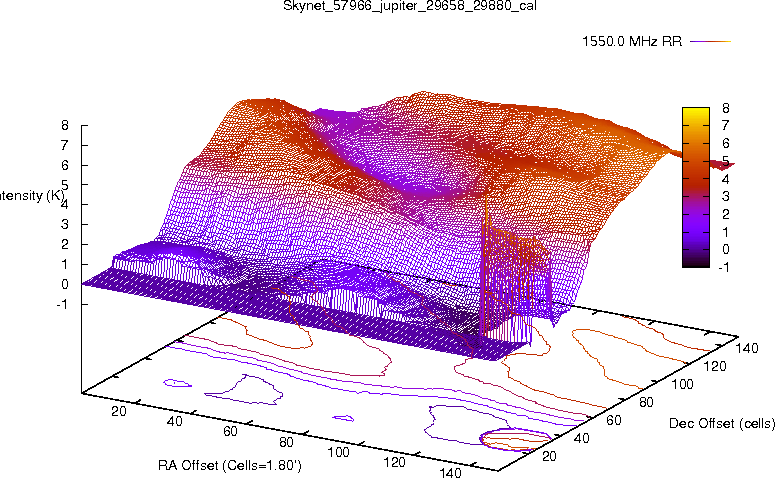Click the 40 tick on the RA Offset axis
This screenshot has width=775, height=478.
(x=174, y=421)
